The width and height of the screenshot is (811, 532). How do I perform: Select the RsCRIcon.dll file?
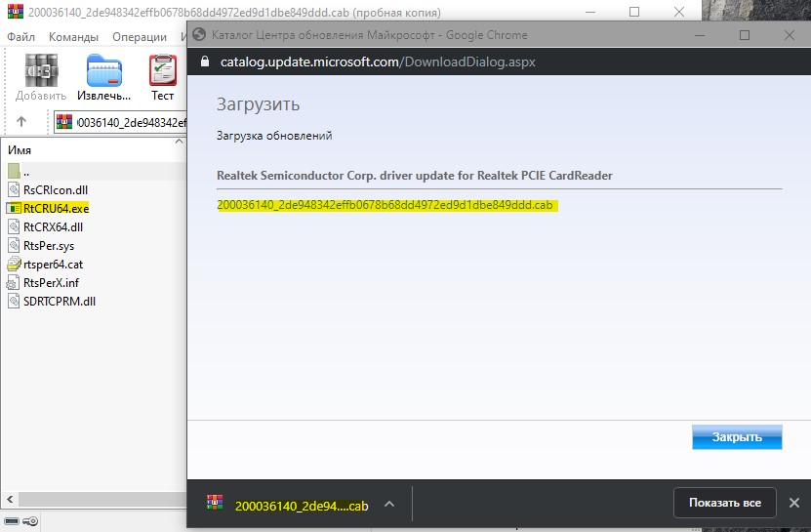pyautogui.click(x=56, y=190)
